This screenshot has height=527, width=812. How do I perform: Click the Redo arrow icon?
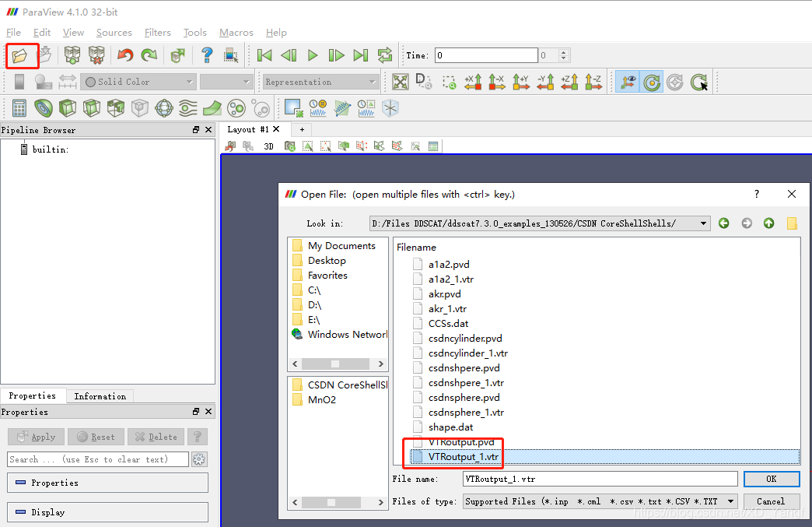point(149,55)
